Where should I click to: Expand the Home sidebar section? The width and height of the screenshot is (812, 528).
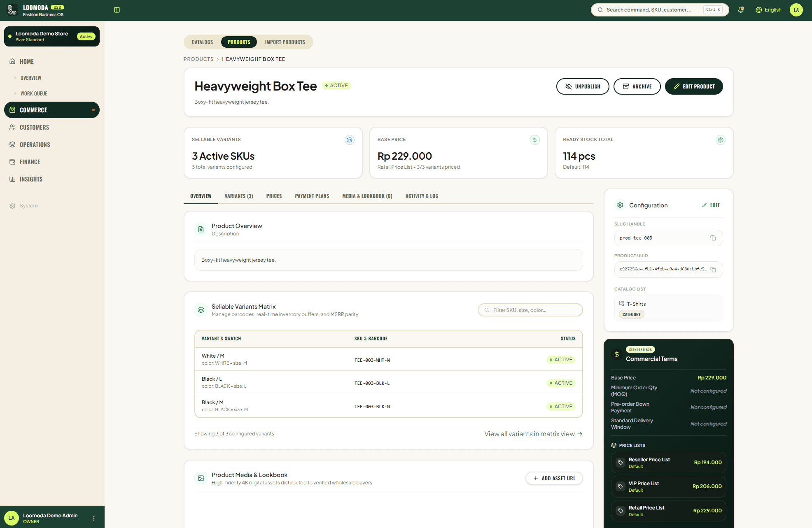52,61
